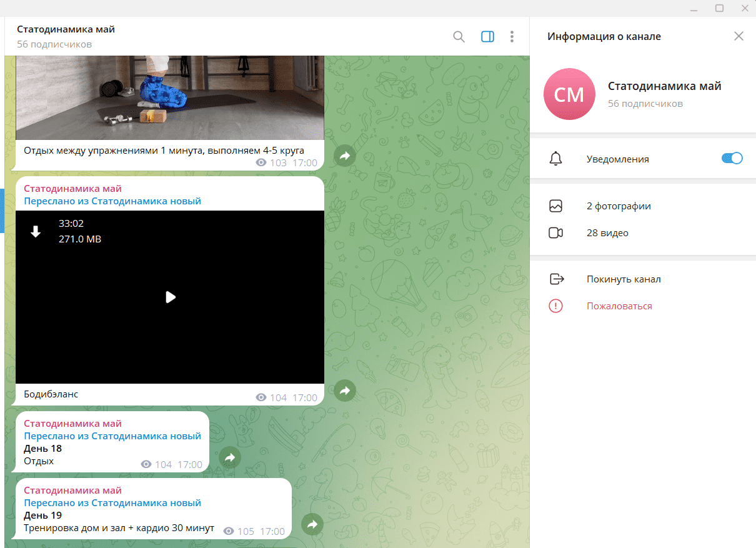Screen dimensions: 756x548
Task: Click the channel title in chat header
Action: click(x=66, y=29)
